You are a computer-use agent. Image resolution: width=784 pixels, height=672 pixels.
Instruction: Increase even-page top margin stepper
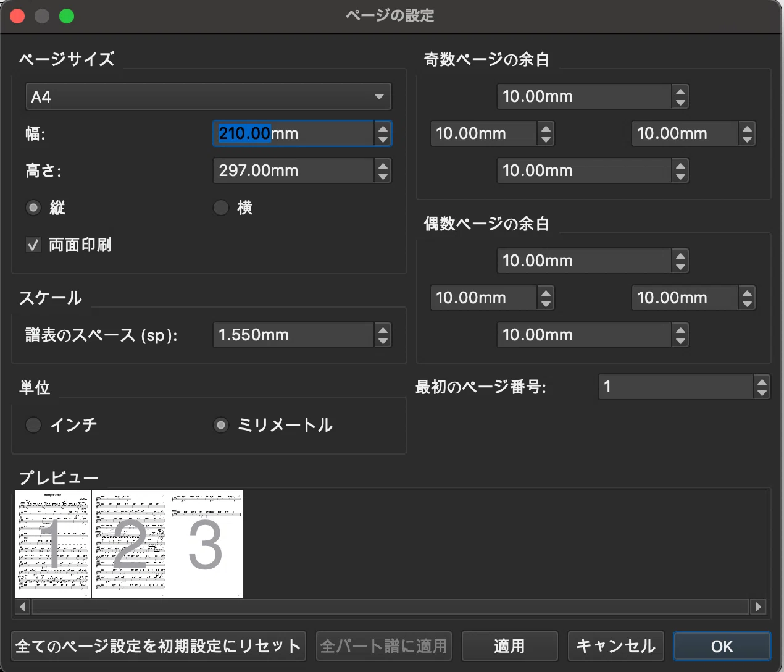tap(680, 255)
